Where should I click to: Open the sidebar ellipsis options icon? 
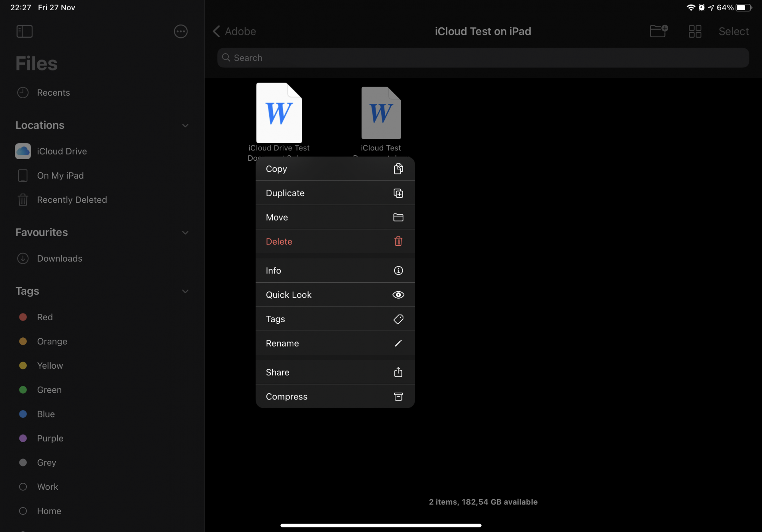(181, 31)
